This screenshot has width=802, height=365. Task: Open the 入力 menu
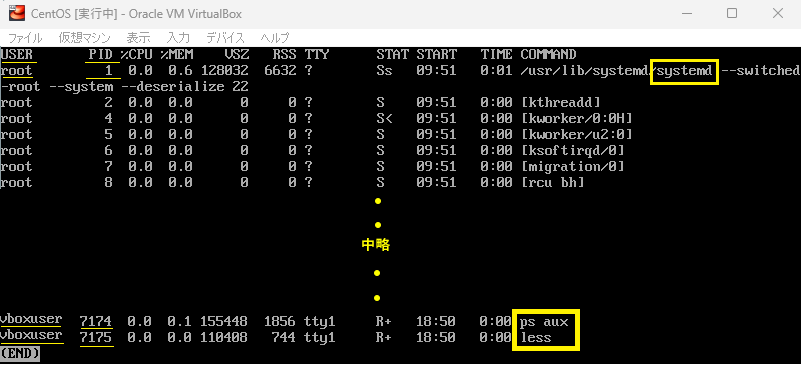[179, 38]
